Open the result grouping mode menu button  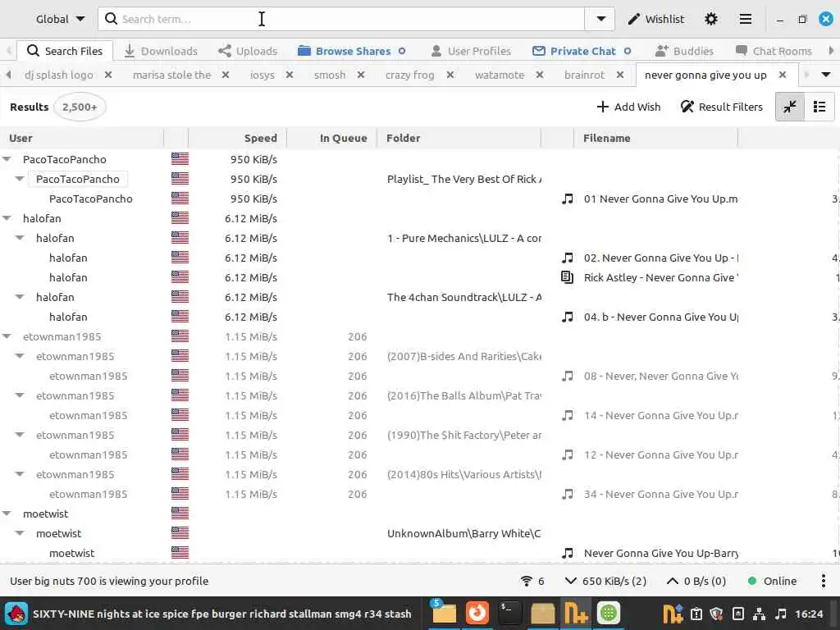pos(819,107)
